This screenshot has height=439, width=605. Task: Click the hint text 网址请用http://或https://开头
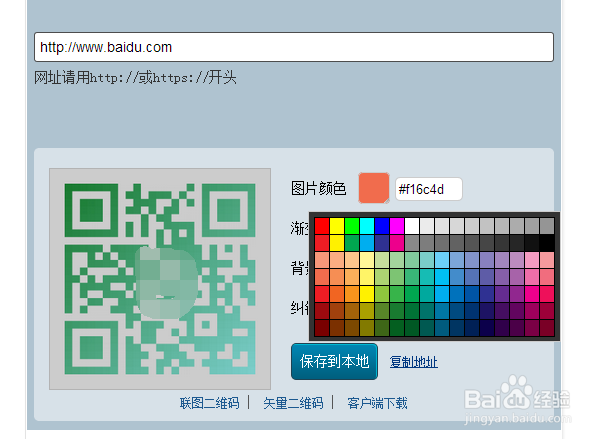click(x=135, y=78)
